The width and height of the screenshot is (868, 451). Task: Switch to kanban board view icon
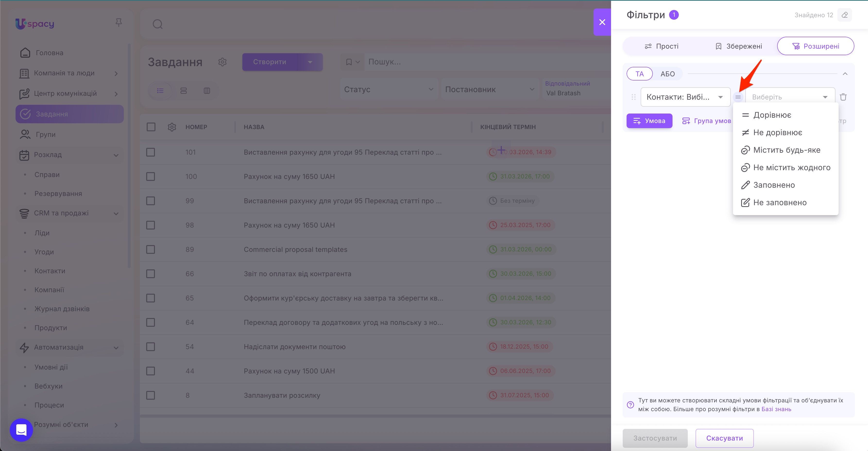207,91
